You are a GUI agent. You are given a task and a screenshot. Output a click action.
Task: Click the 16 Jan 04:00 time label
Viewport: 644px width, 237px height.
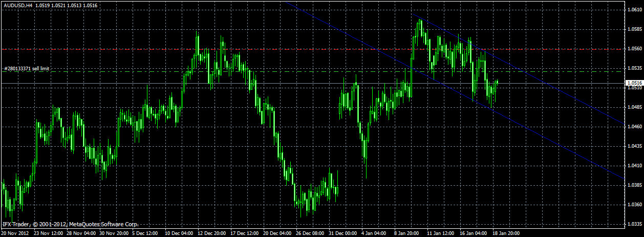click(474, 233)
